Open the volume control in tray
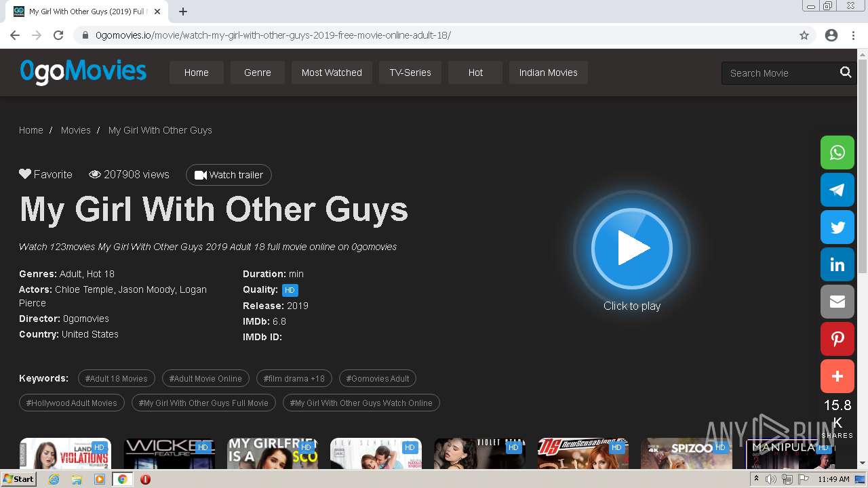The image size is (868, 488). pos(771,479)
